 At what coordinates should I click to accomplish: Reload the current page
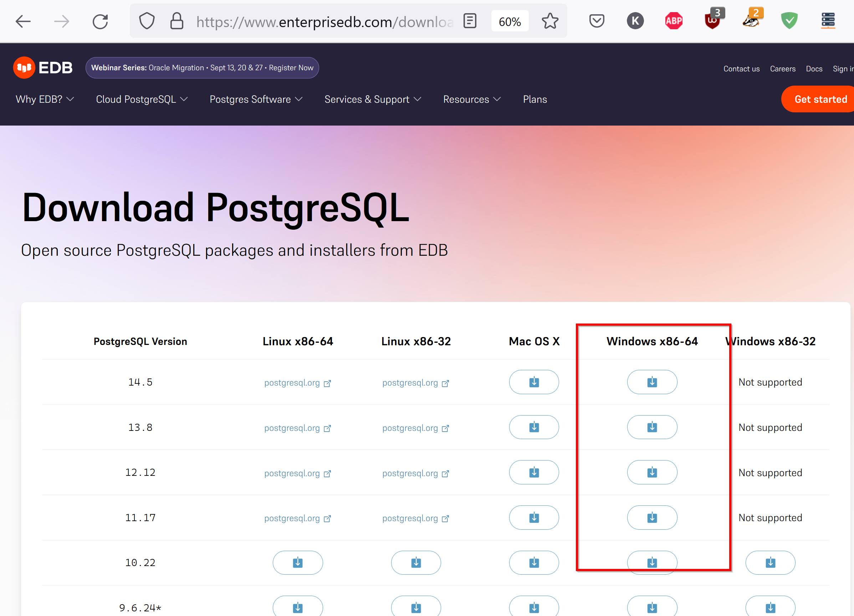coord(100,21)
